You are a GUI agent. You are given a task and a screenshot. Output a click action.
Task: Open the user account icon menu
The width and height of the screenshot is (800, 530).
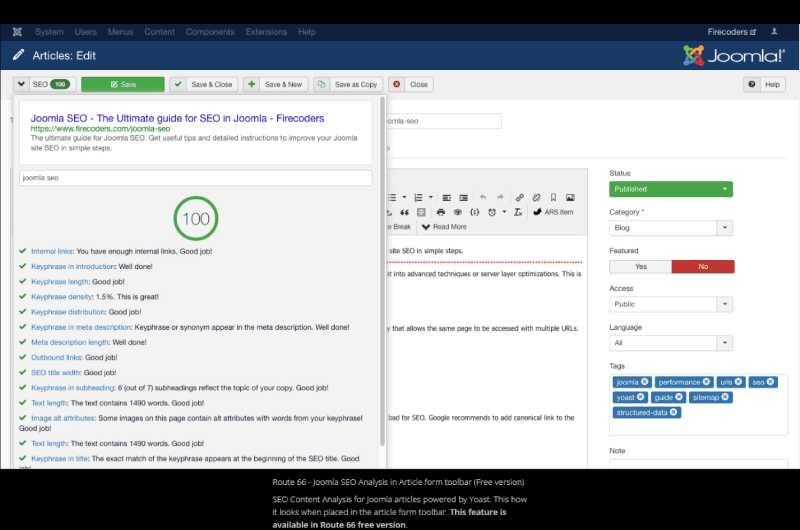[x=774, y=32]
